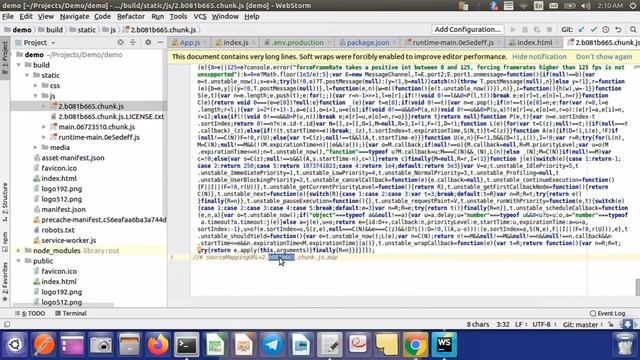Switch to the index.html editor tab
This screenshot has height=360, width=640.
point(534,42)
